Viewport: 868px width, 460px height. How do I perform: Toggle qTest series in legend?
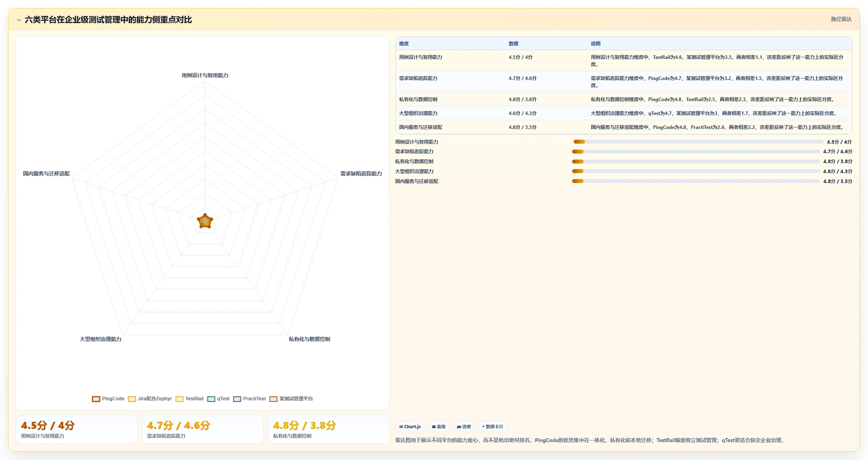point(218,399)
